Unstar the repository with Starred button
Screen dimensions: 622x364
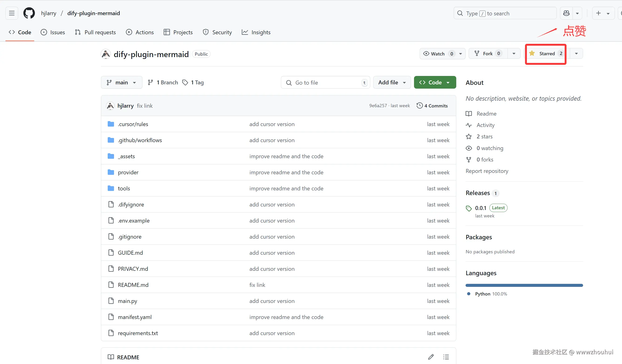[546, 54]
